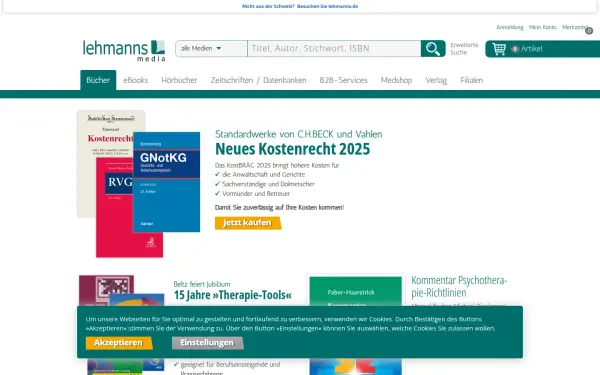The width and height of the screenshot is (600, 375).
Task: Open the Medshop tab
Action: [x=396, y=80]
